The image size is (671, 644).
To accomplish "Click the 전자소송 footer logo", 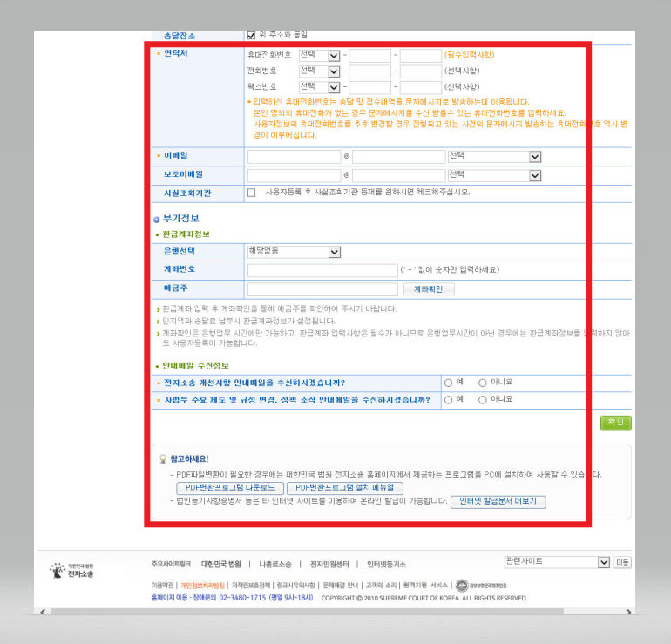I will tap(71, 571).
